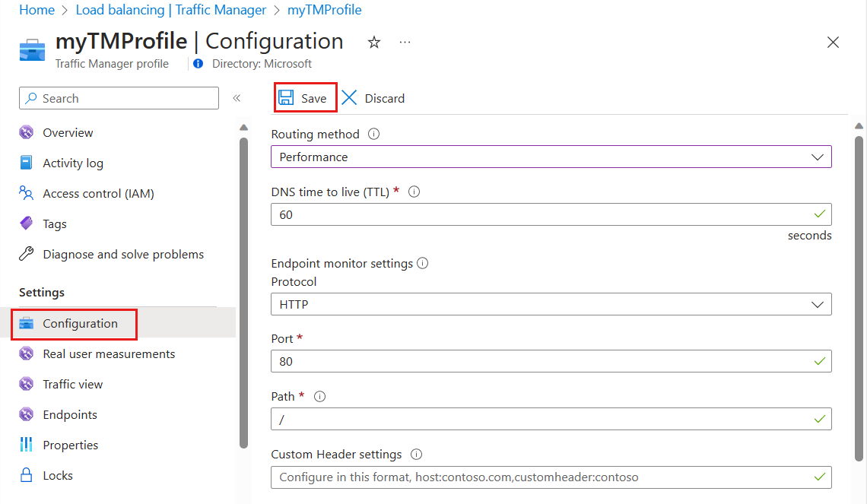This screenshot has width=867, height=504.
Task: Click the main pane scrollbar thumb
Action: point(859,299)
